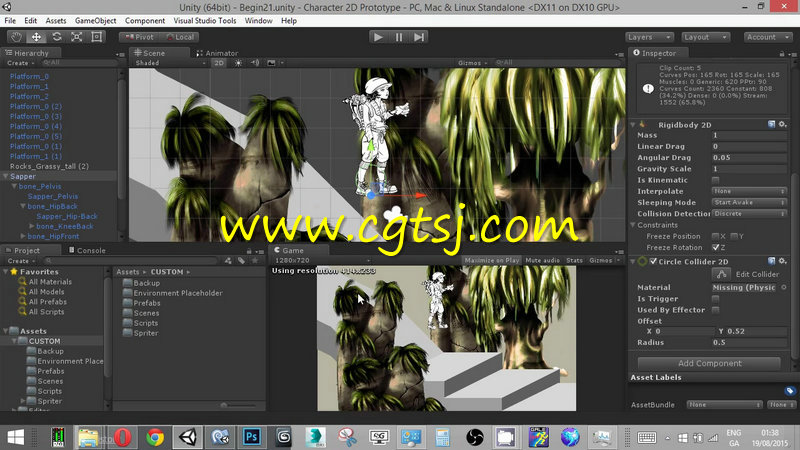
Task: Click the Radius input field
Action: click(x=749, y=342)
